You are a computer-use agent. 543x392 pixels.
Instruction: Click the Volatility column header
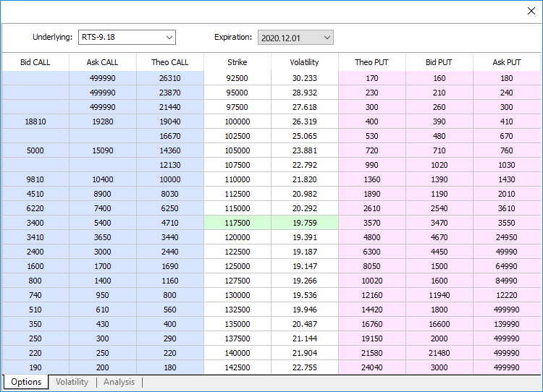pyautogui.click(x=304, y=62)
